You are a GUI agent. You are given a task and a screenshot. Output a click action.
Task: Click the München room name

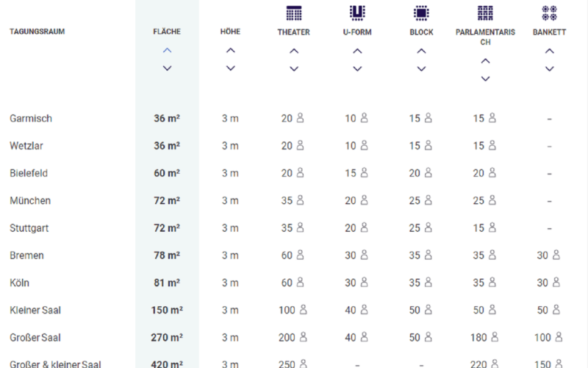click(30, 201)
